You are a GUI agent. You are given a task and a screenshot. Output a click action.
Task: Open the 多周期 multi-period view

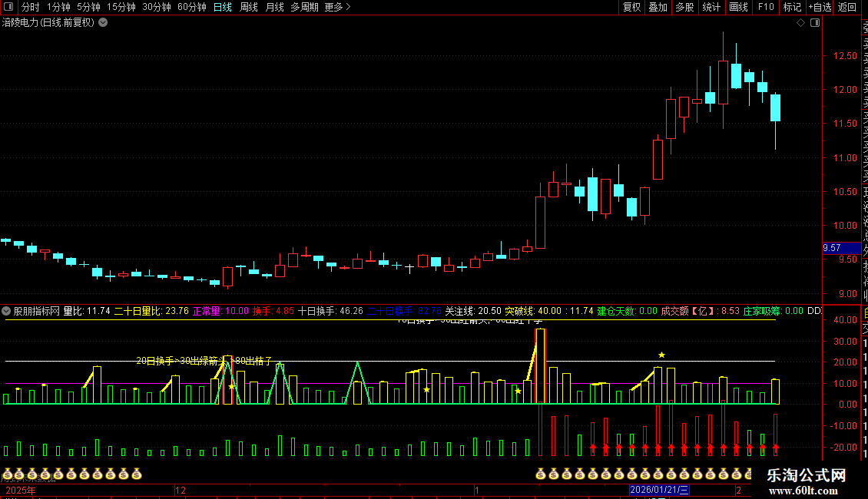click(x=304, y=7)
